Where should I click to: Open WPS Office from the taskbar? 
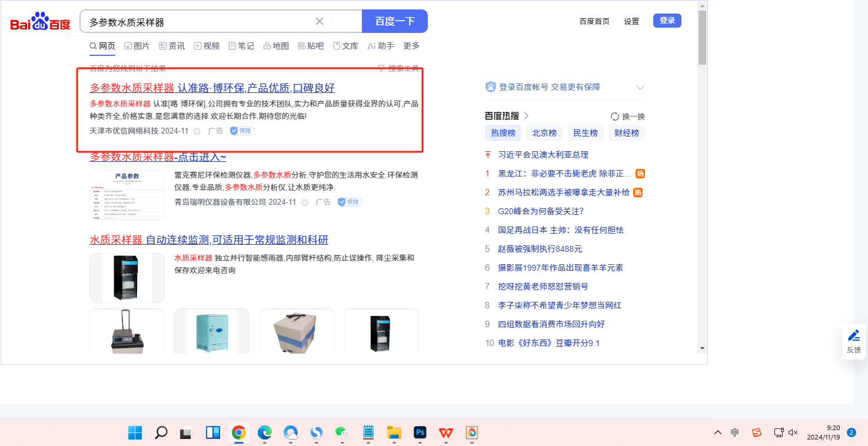point(445,432)
